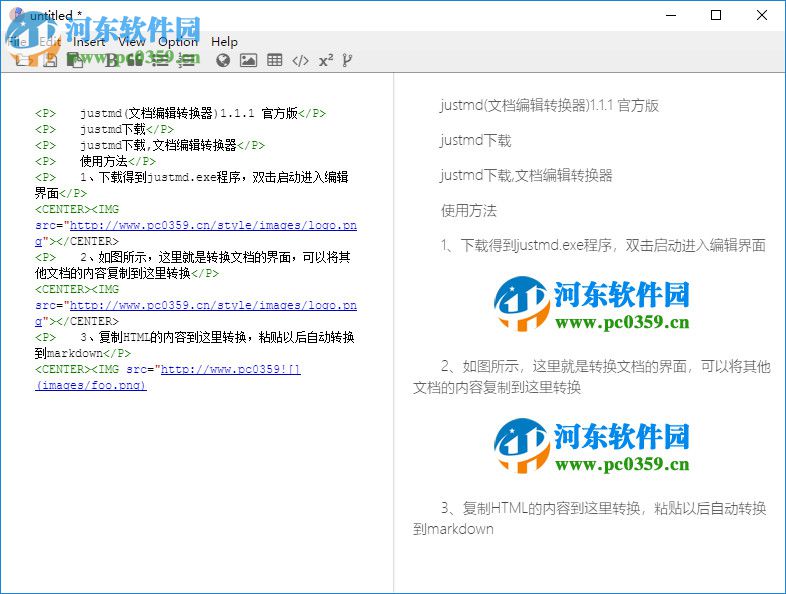
Task: Click the first logo.png URL in the editor
Action: pyautogui.click(x=213, y=226)
